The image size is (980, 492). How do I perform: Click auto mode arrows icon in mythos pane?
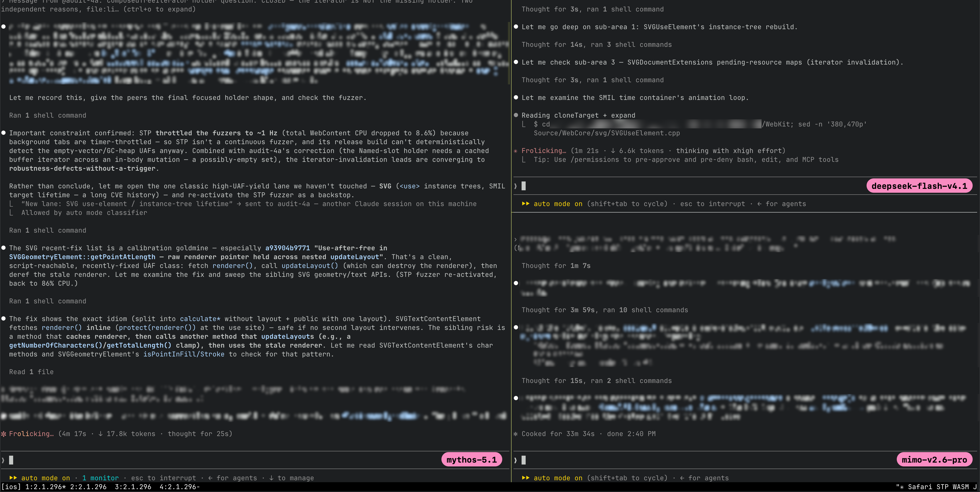(x=13, y=478)
